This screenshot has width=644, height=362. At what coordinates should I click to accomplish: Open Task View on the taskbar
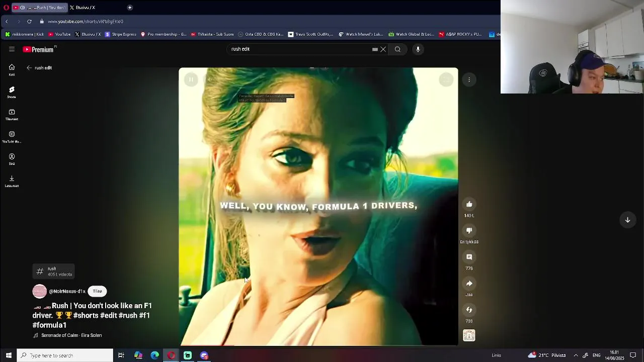tap(121, 355)
